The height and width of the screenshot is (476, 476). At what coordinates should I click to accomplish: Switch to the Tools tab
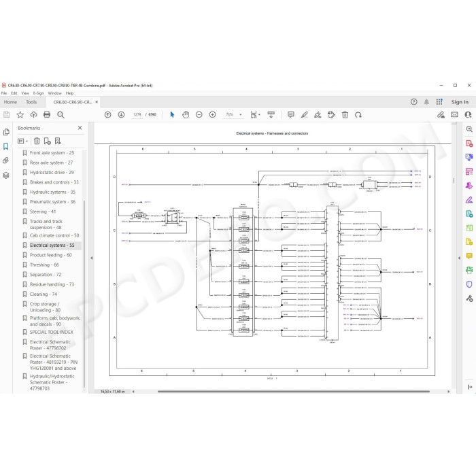tap(31, 102)
